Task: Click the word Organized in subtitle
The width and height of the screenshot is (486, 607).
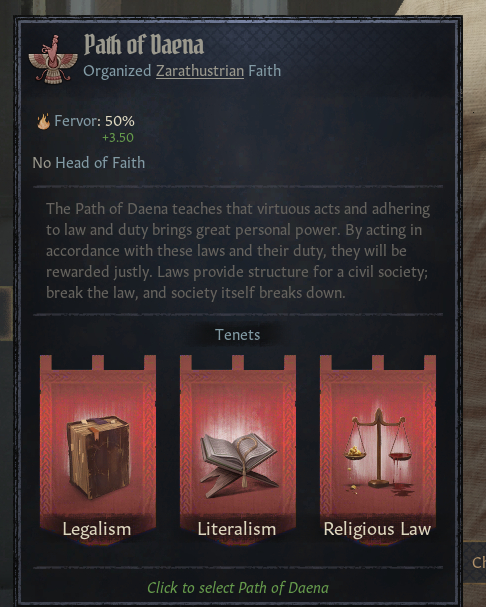Action: [117, 71]
